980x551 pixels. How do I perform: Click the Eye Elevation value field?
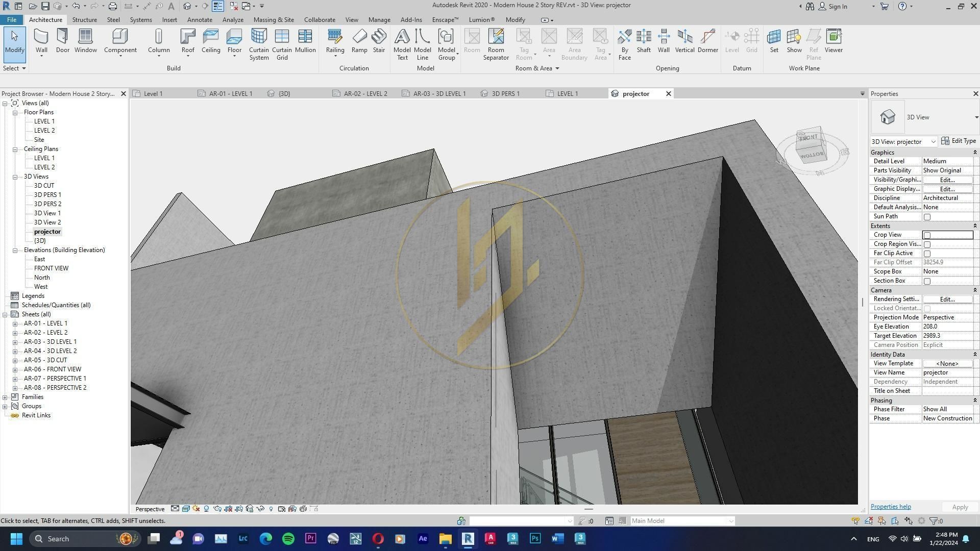(947, 327)
